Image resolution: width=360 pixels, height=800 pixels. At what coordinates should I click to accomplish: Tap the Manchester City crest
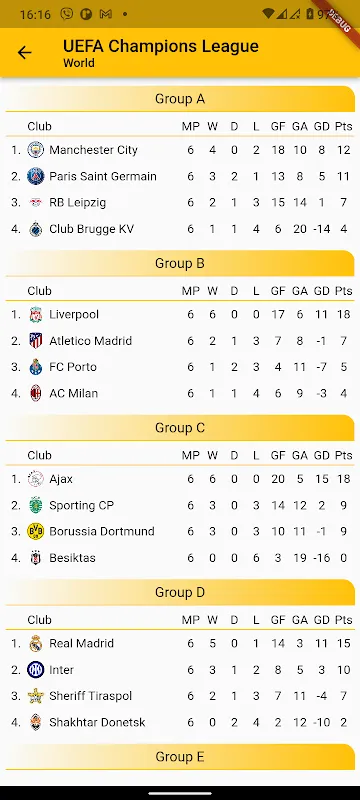(36, 150)
